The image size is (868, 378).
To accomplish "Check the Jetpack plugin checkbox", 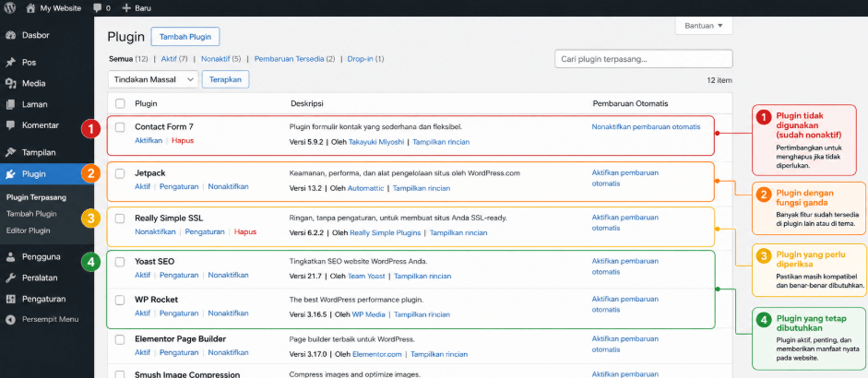I will tap(120, 173).
